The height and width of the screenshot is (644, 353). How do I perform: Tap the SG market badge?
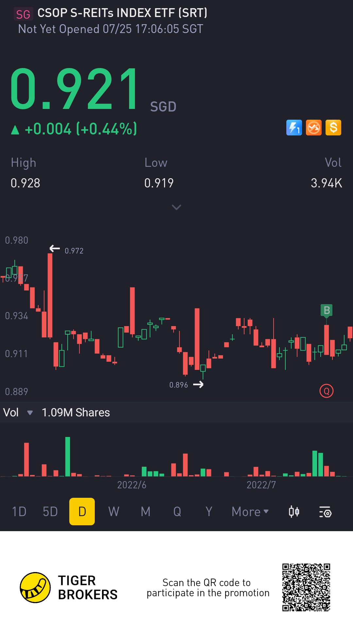coord(23,14)
